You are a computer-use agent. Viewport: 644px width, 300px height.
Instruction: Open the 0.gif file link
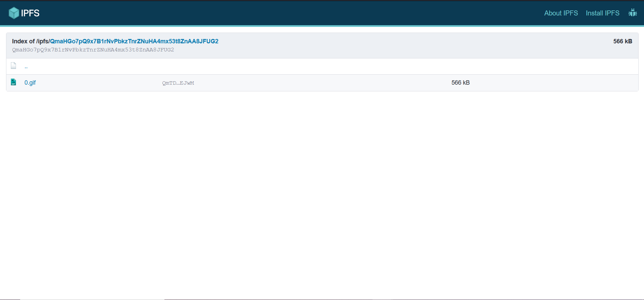[x=30, y=83]
